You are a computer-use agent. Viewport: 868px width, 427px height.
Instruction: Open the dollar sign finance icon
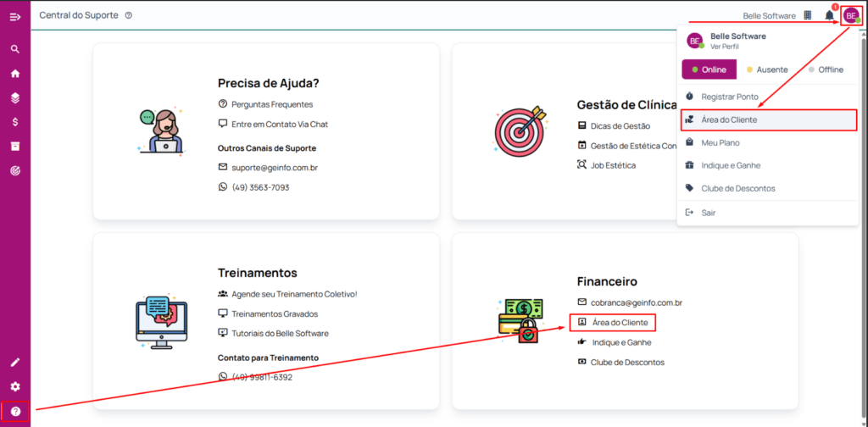tap(15, 122)
